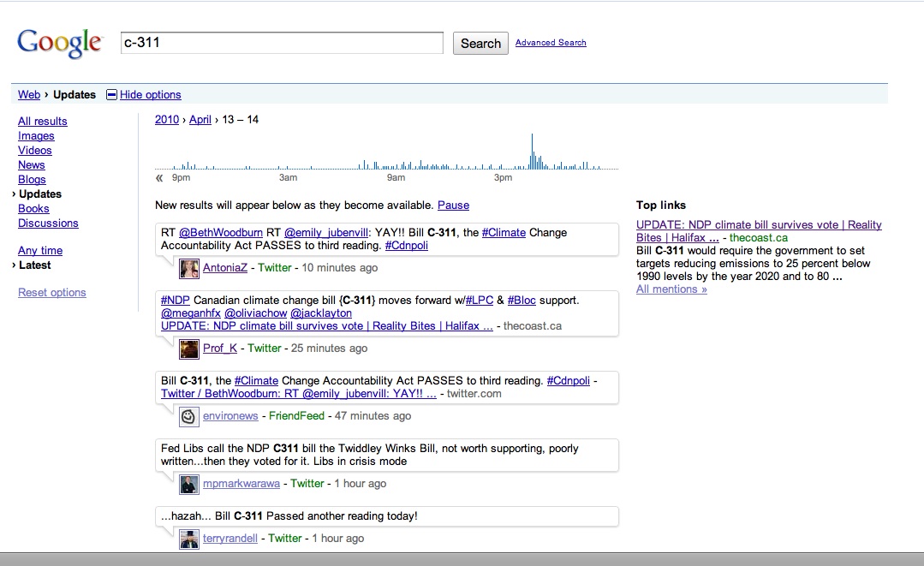
Task: Open AntoniaZ username link
Action: (225, 268)
